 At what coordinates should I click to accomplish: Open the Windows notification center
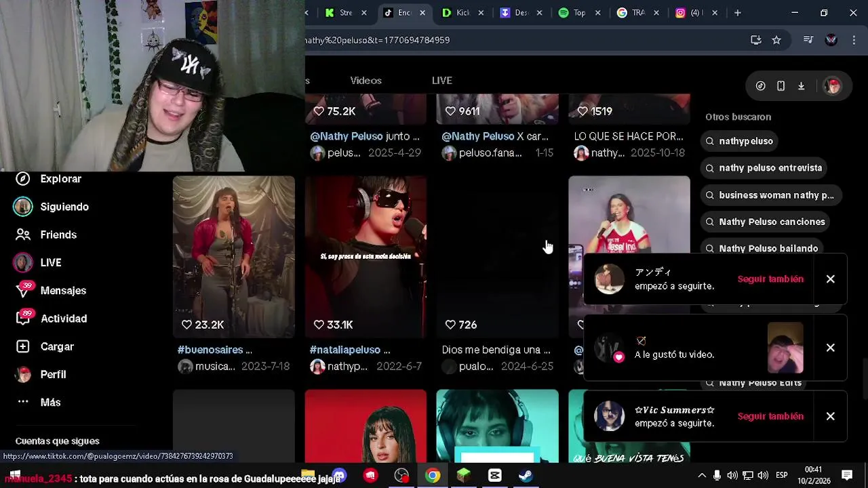click(847, 475)
